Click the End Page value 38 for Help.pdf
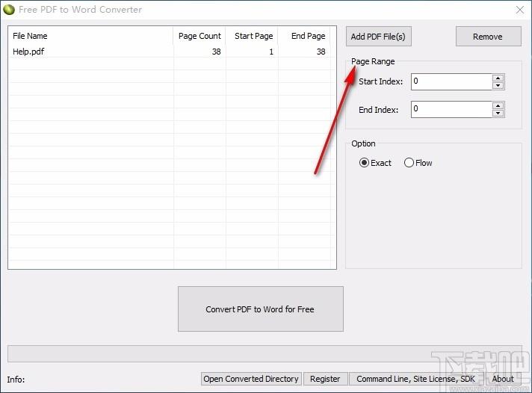 click(321, 52)
